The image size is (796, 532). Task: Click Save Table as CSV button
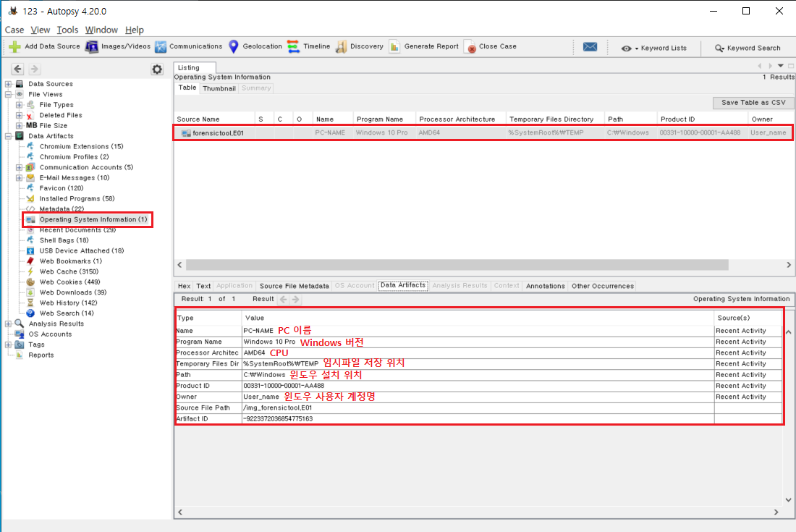pyautogui.click(x=753, y=103)
